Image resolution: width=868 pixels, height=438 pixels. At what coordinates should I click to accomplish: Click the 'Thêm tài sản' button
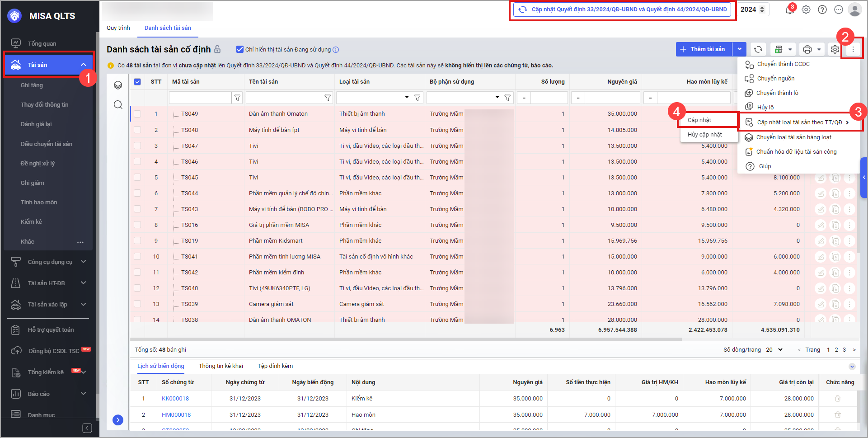point(703,49)
